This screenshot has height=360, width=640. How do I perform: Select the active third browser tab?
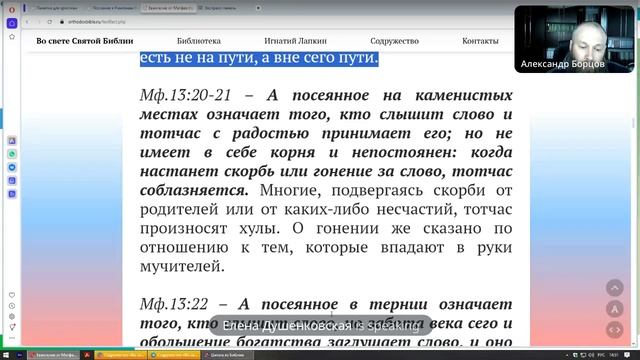pos(168,8)
